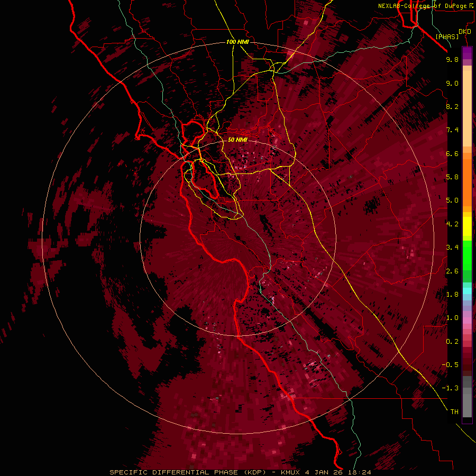Click the NEXLAB-College of DuPage credit text
This screenshot has width=476, height=476.
pyautogui.click(x=424, y=6)
